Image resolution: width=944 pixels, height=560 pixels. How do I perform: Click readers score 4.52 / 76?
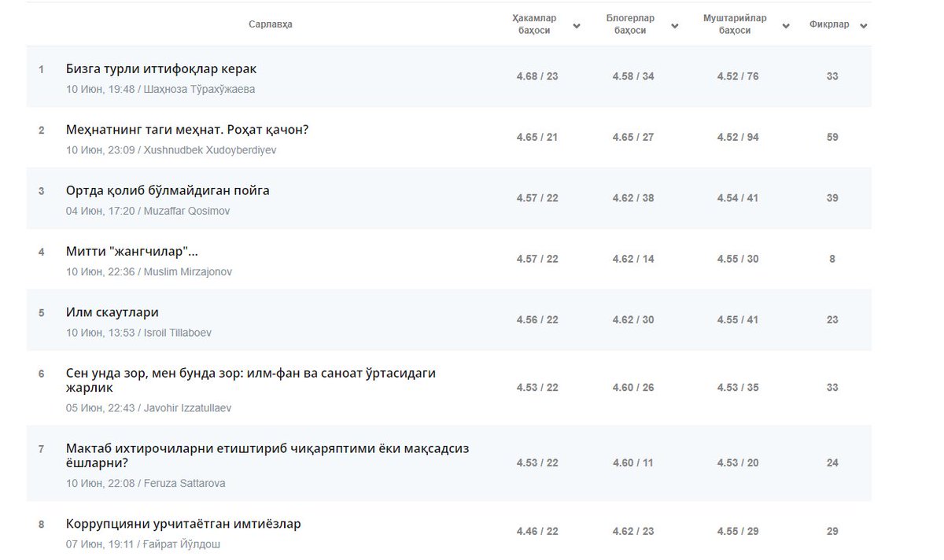738,76
